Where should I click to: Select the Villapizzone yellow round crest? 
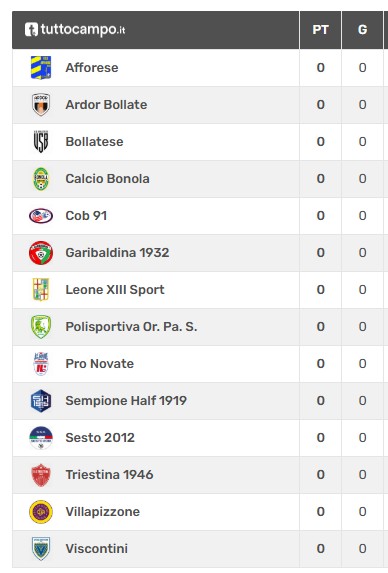pyautogui.click(x=41, y=512)
